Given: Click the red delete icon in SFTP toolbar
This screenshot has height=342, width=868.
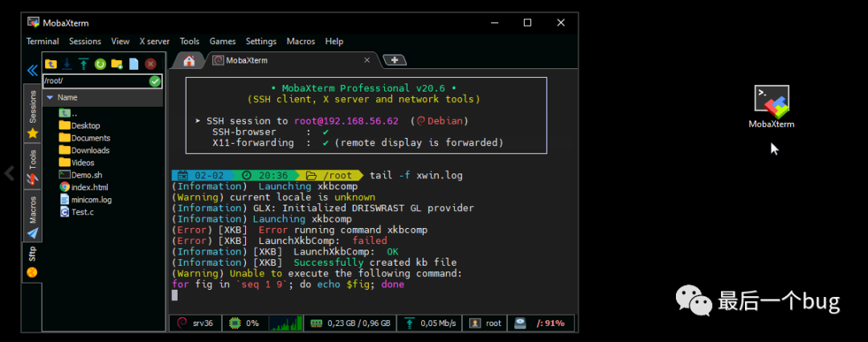Looking at the screenshot, I should point(150,63).
